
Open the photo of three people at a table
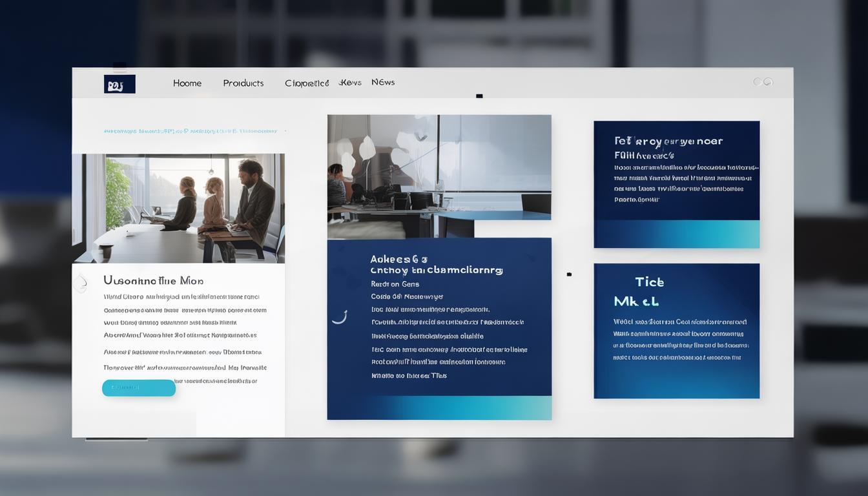[x=178, y=208]
